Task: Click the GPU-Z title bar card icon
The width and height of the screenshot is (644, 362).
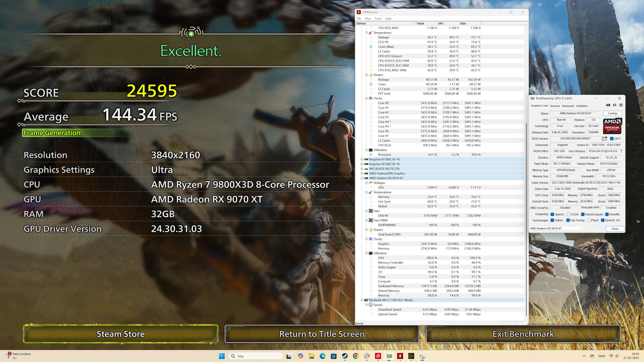Action: pos(532,98)
